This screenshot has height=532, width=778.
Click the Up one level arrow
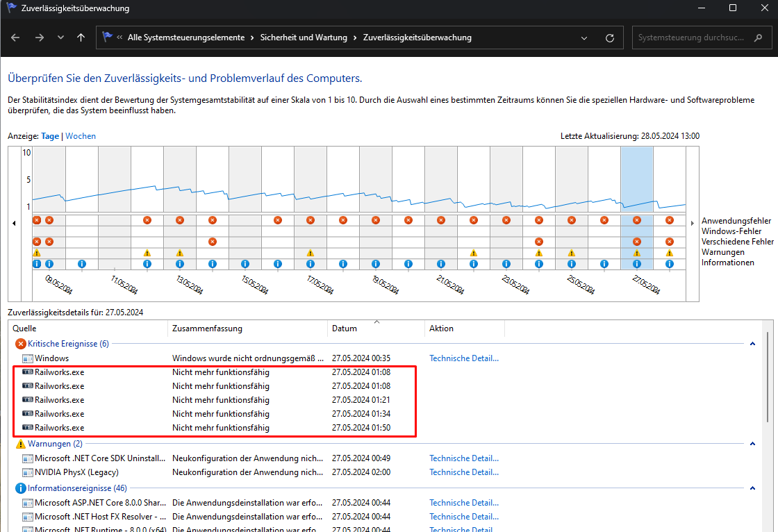click(81, 38)
